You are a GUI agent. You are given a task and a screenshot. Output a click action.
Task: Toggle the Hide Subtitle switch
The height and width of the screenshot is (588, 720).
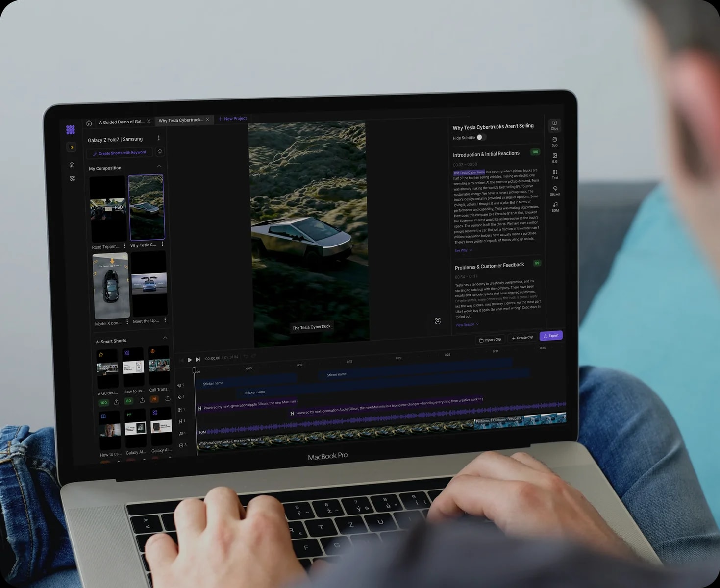[x=481, y=137]
